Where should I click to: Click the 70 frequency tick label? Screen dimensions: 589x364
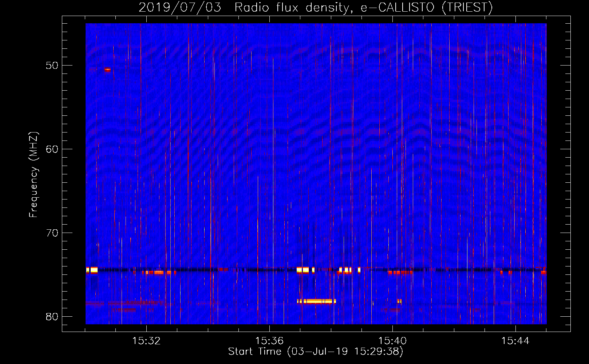52,233
